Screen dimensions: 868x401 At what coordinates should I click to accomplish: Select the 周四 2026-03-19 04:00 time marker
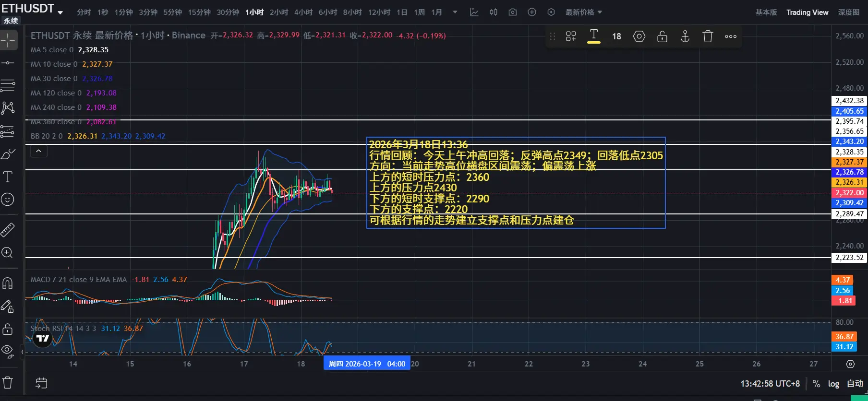point(367,364)
